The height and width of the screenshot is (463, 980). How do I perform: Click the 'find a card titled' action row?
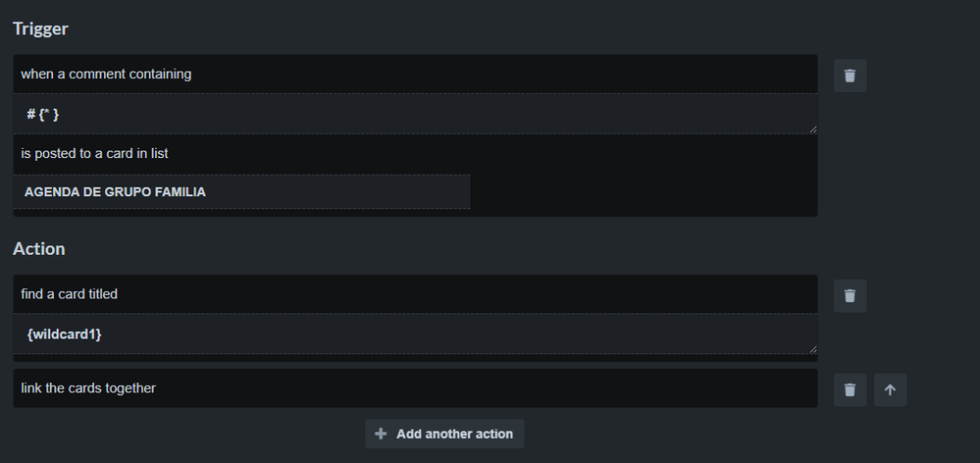click(x=415, y=293)
